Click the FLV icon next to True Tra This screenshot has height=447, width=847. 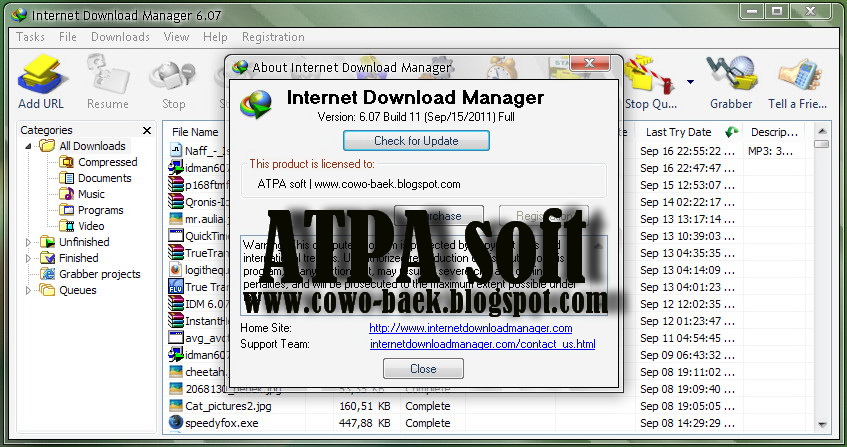(176, 287)
